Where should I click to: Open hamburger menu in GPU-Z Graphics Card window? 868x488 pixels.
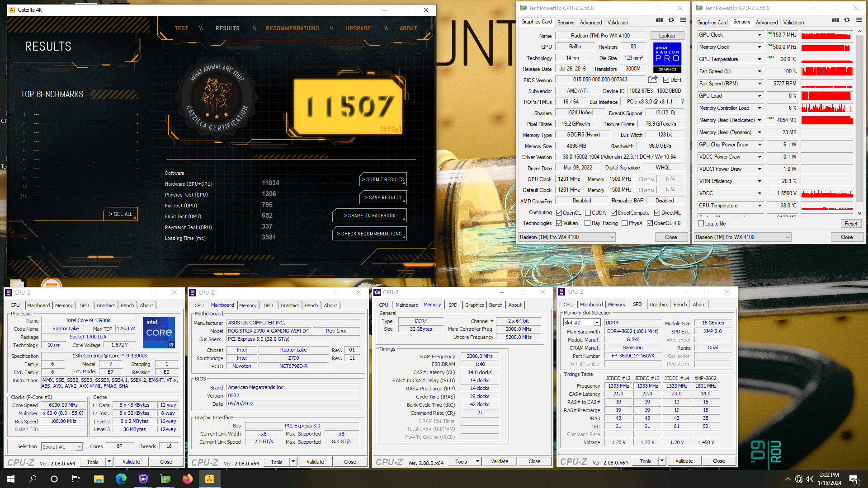tap(683, 20)
